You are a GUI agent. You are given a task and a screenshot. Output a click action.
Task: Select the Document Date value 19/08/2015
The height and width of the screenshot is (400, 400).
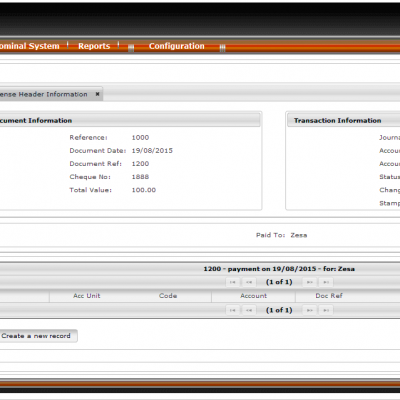[152, 151]
